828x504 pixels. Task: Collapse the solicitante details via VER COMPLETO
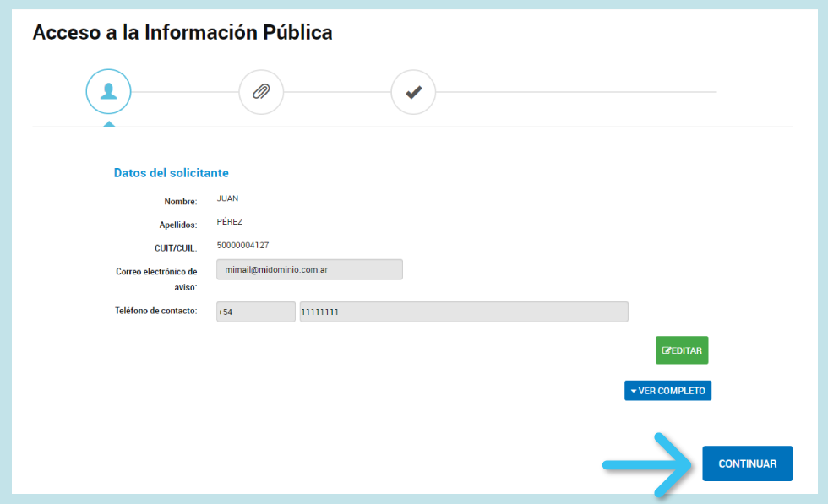pyautogui.click(x=667, y=390)
